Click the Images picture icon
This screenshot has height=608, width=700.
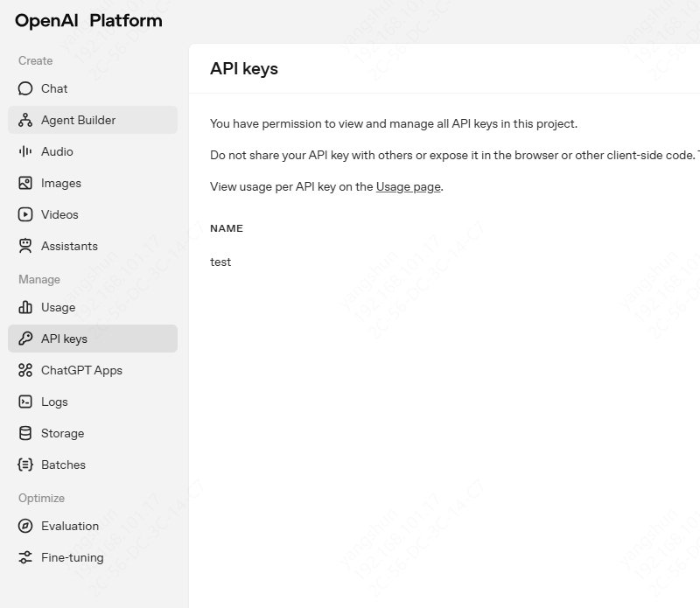(25, 183)
